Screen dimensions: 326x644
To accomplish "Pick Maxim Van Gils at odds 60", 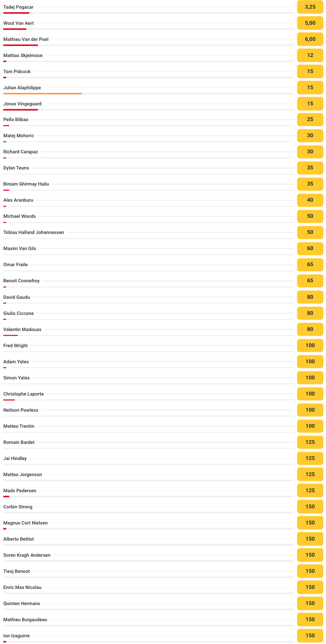I will tap(310, 248).
